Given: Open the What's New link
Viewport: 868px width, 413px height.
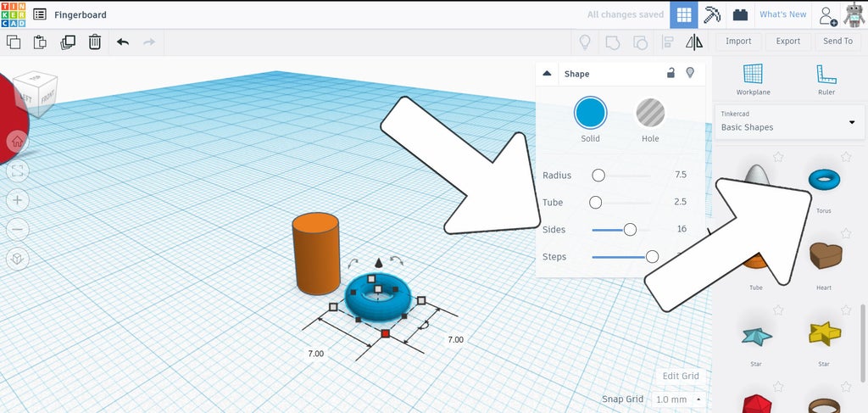Looking at the screenshot, I should click(x=782, y=14).
